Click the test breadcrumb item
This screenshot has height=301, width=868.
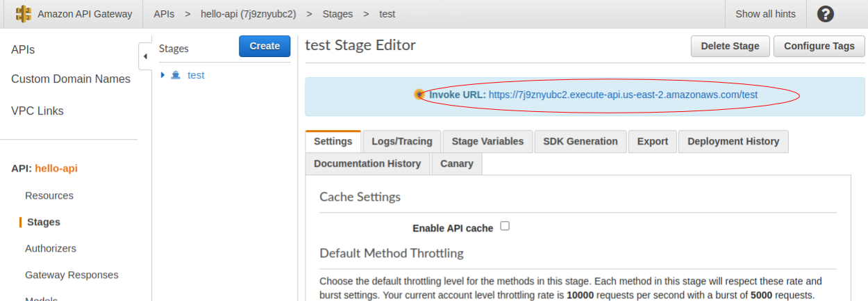point(387,14)
